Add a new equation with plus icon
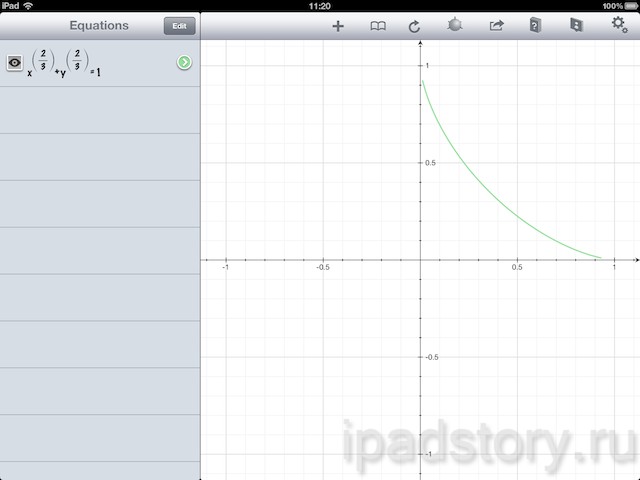This screenshot has width=640, height=480. pos(338,26)
